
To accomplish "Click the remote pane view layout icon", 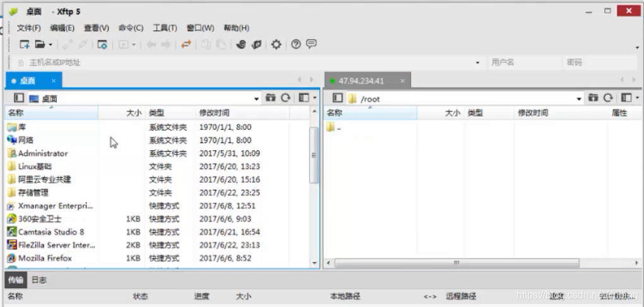I will pyautogui.click(x=626, y=98).
